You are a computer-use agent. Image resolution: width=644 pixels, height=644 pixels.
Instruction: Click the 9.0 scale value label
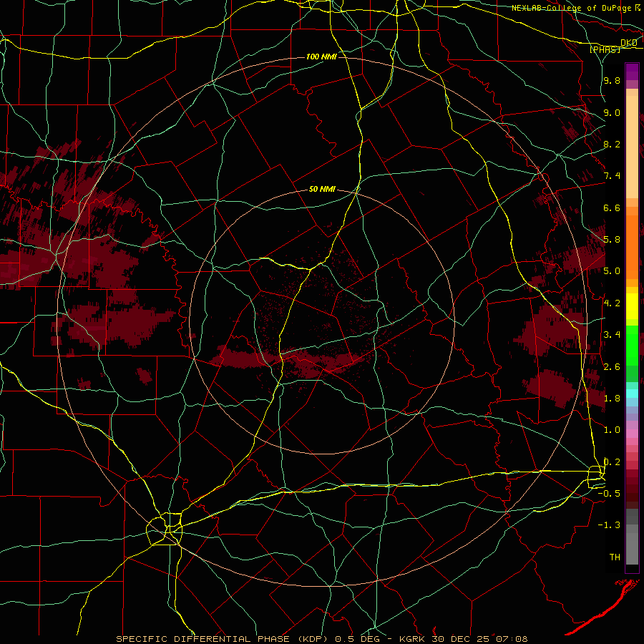tap(612, 112)
